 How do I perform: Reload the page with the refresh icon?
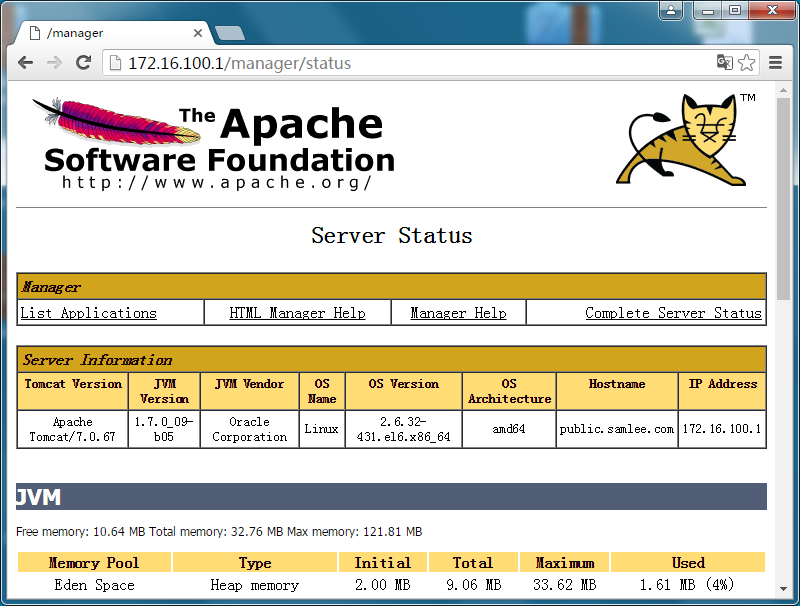(x=83, y=63)
